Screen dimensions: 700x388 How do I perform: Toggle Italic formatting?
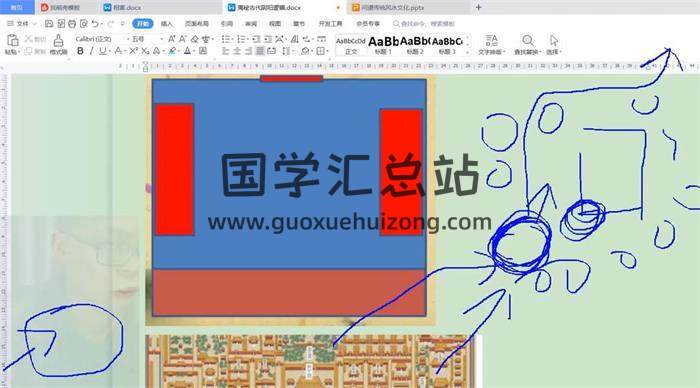92,51
